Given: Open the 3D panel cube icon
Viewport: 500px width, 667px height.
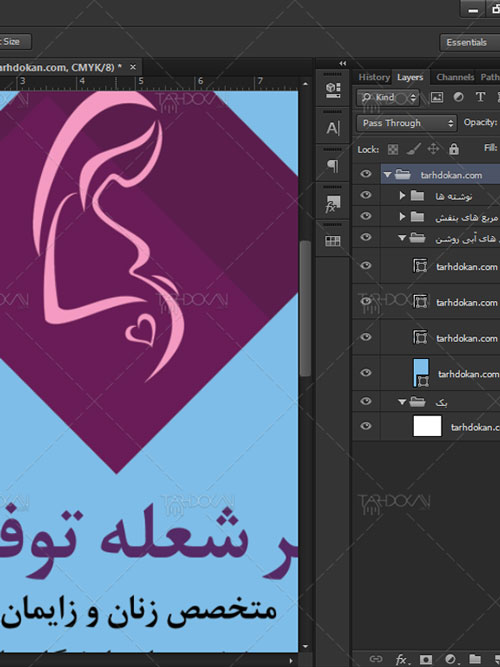Looking at the screenshot, I should [333, 90].
